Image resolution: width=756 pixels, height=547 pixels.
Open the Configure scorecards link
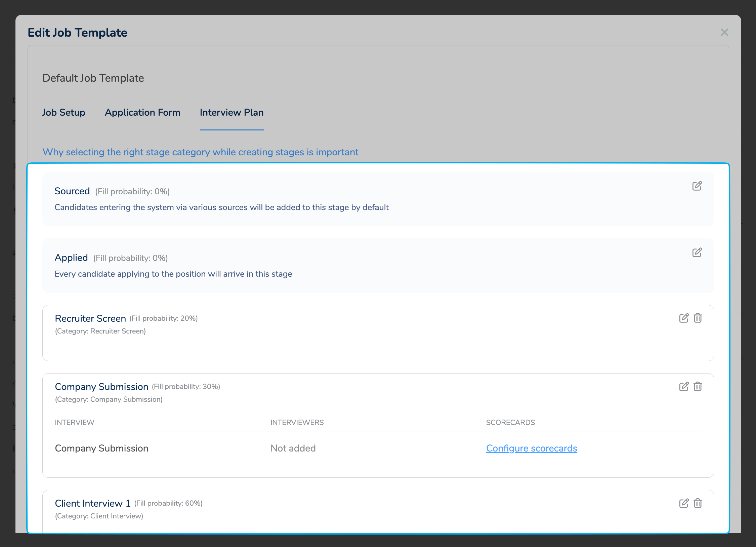click(x=531, y=448)
